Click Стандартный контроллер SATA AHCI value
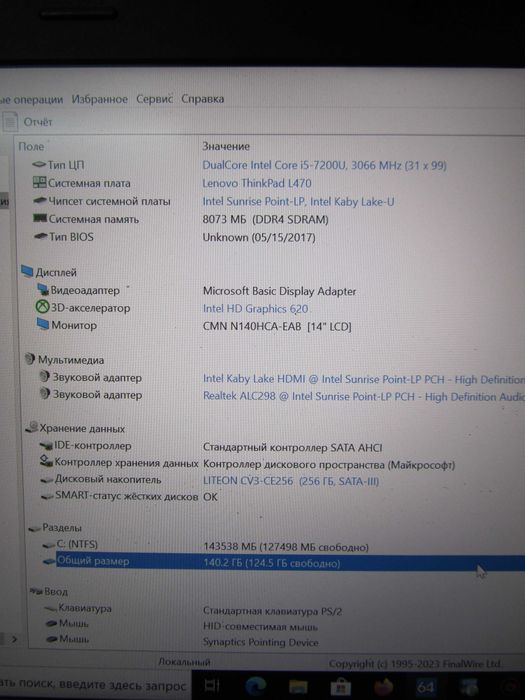525x700 pixels. [292, 447]
